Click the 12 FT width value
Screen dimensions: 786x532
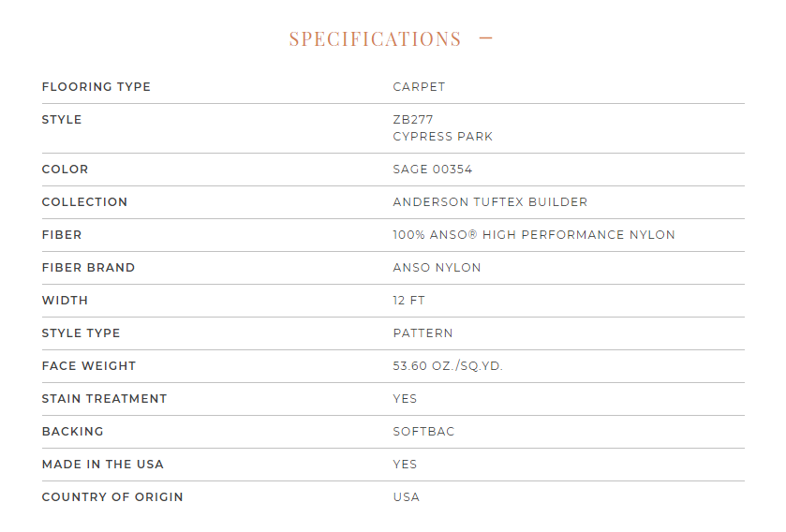pos(408,301)
